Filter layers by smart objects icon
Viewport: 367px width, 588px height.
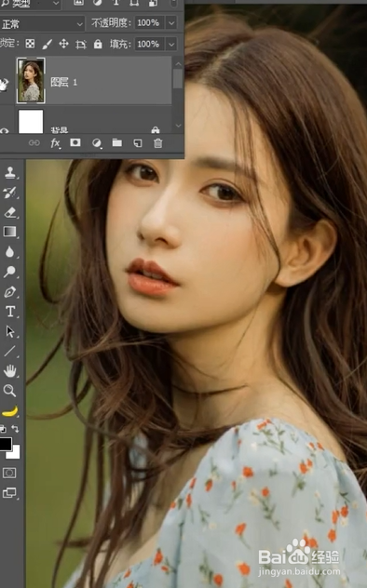tap(153, 3)
